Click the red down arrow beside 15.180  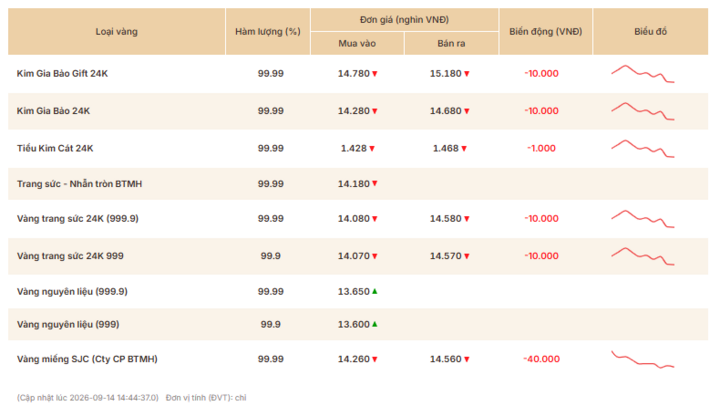tap(467, 73)
